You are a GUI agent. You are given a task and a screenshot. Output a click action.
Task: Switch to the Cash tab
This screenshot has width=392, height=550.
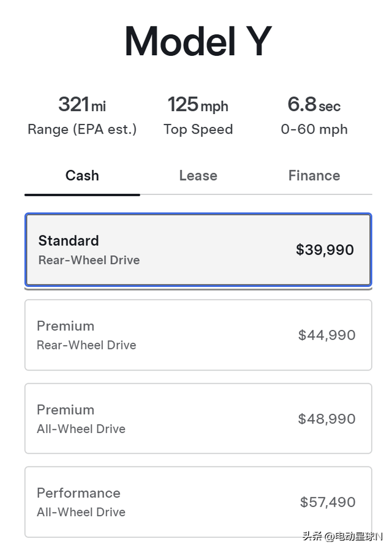coord(82,175)
